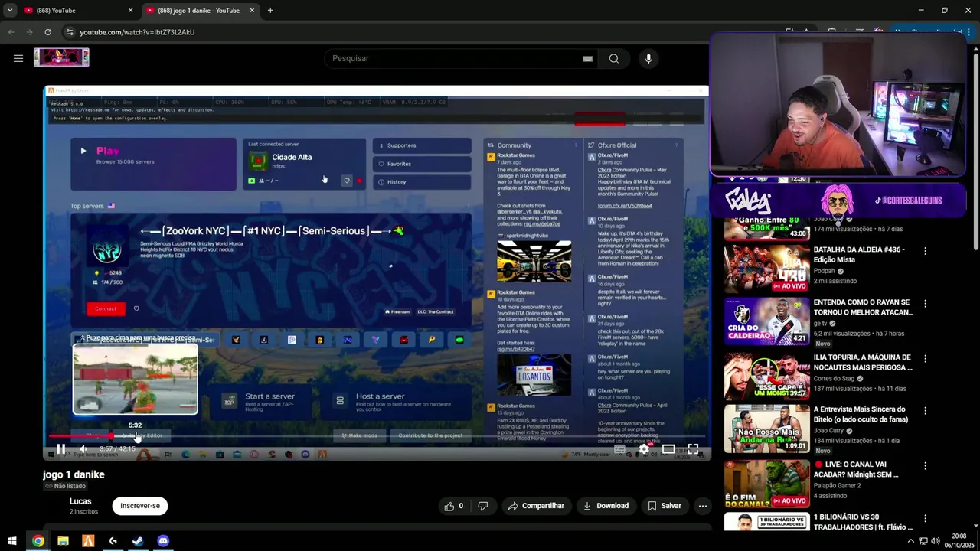The image size is (980, 551).
Task: Reload the page with the refresh icon
Action: point(47,32)
